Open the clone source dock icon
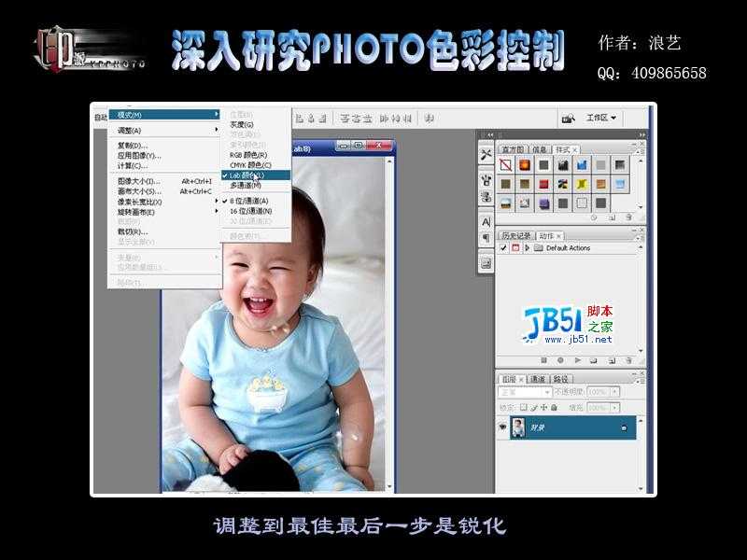Viewport: 747px width, 560px height. click(486, 196)
